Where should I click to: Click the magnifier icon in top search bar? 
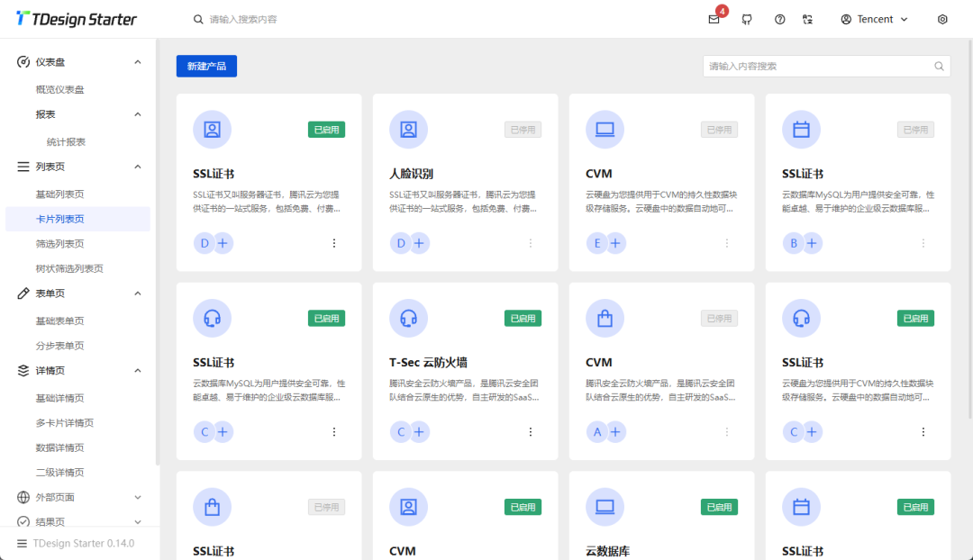tap(198, 19)
